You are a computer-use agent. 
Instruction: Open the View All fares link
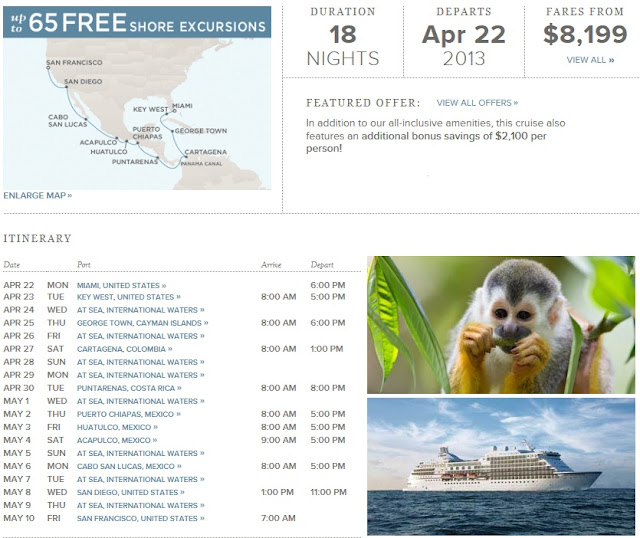coord(590,60)
